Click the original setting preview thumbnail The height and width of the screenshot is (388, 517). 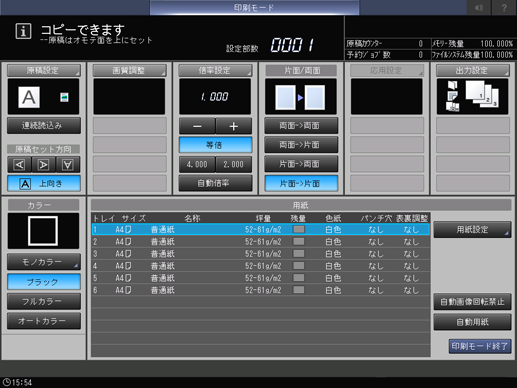click(x=43, y=97)
